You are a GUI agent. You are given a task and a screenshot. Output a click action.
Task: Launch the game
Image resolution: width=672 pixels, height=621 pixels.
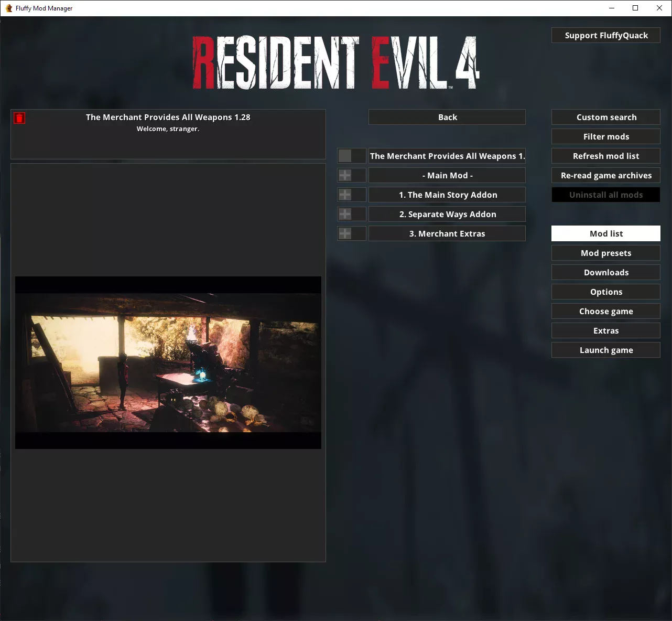pos(605,350)
